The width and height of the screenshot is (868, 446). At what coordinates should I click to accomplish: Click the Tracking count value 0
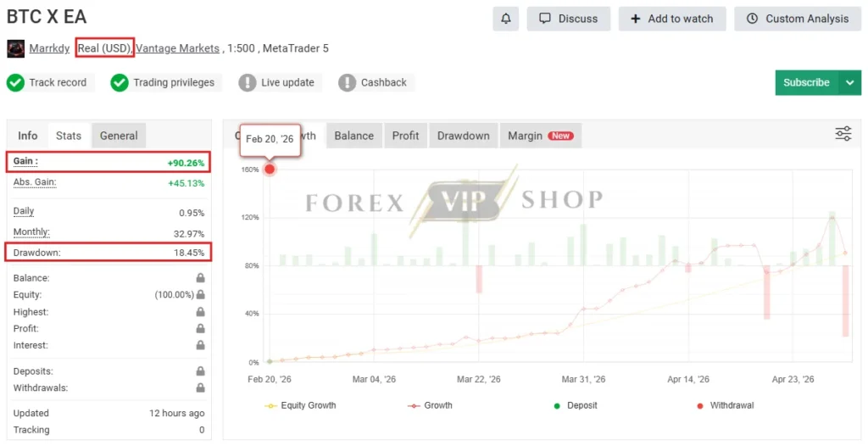click(x=202, y=430)
